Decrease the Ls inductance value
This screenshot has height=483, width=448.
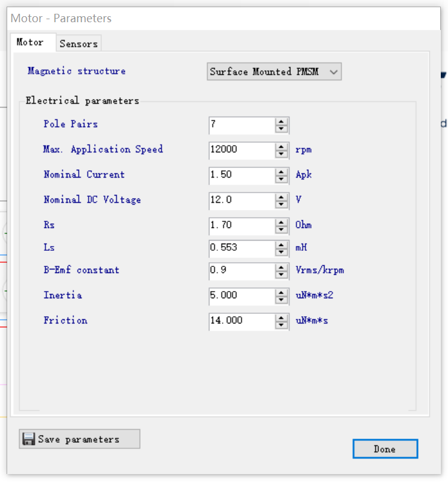coord(281,251)
